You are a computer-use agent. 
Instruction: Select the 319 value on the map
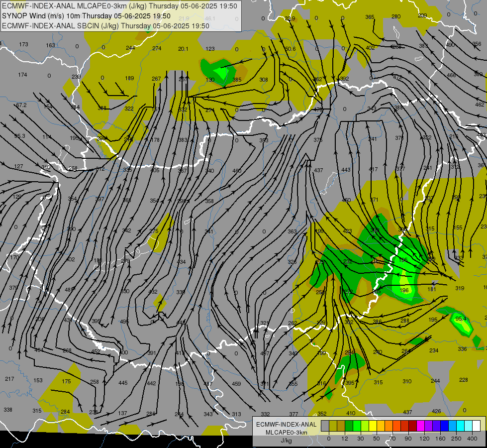[460, 288]
